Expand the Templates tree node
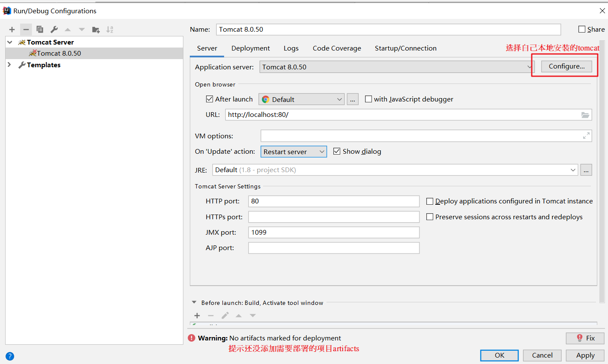This screenshot has height=364, width=608. pyautogui.click(x=9, y=65)
